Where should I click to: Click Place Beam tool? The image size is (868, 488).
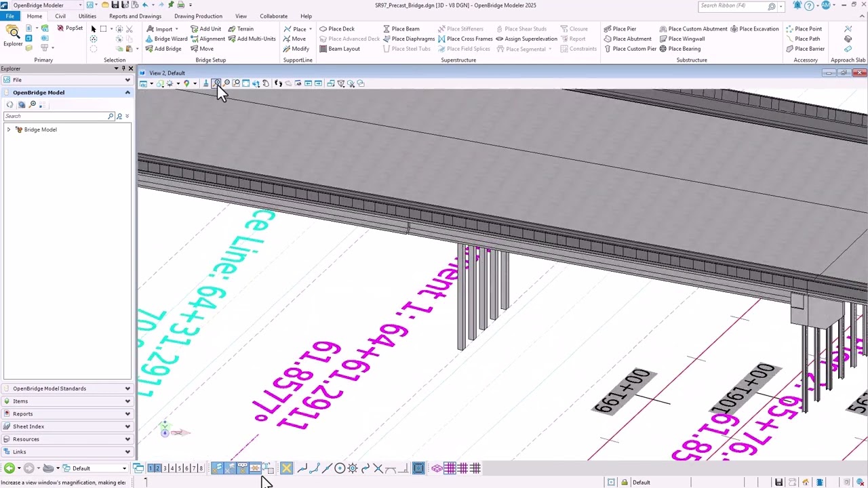(401, 29)
